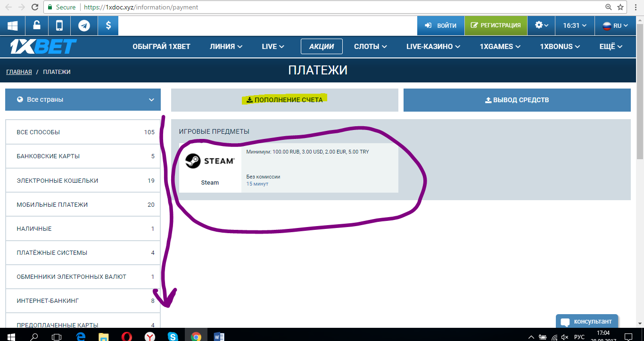Select the ПОПОЛНЕНИЕ СЧЕТА tab

pos(285,100)
